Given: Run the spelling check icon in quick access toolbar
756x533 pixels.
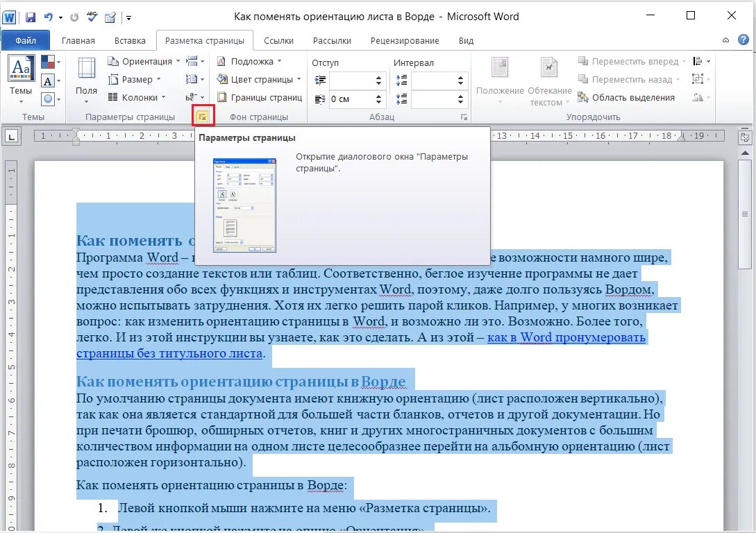Looking at the screenshot, I should tap(92, 17).
